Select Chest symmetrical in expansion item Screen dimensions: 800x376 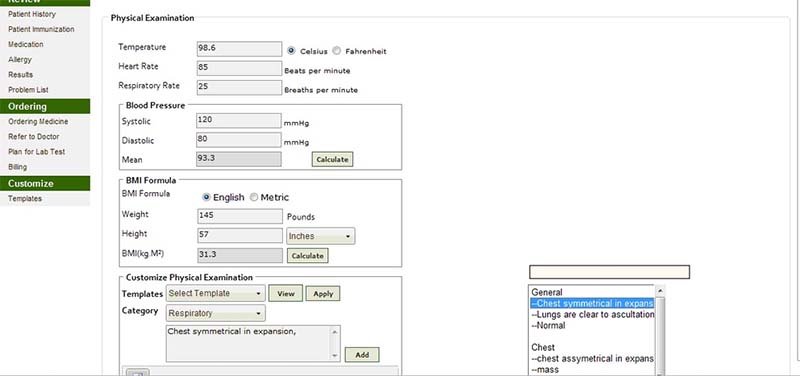(592, 304)
